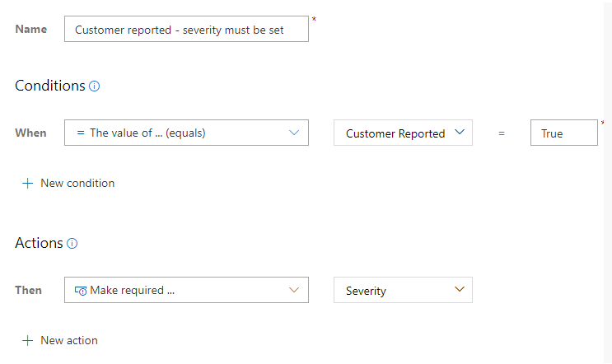Click the rule Name input field

click(186, 29)
